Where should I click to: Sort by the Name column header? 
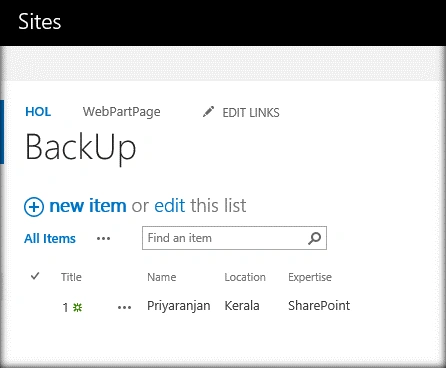(x=162, y=277)
